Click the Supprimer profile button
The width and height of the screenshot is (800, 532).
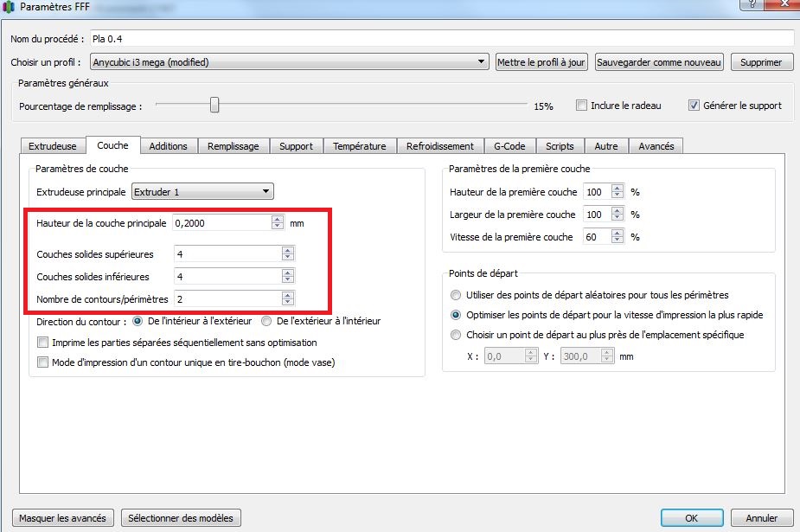761,62
